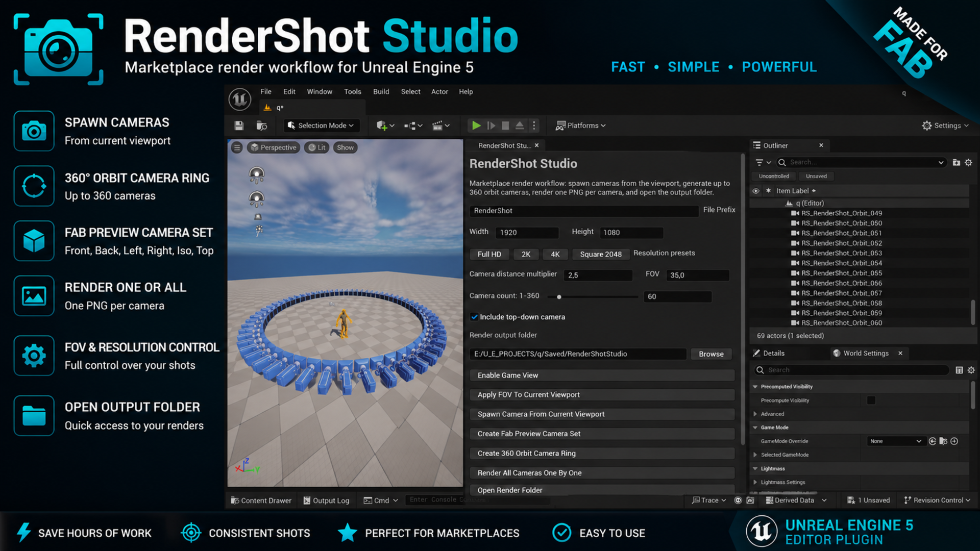The height and width of the screenshot is (551, 980).
Task: Expand Selected GameMode section
Action: [x=755, y=455]
